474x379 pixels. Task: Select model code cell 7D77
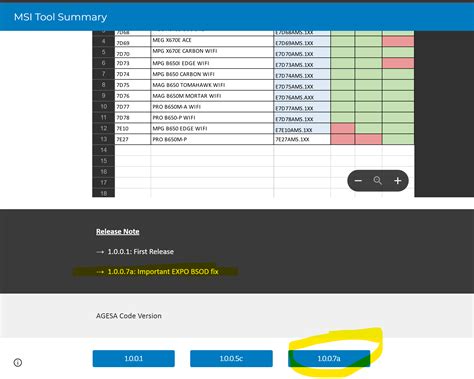coord(133,107)
